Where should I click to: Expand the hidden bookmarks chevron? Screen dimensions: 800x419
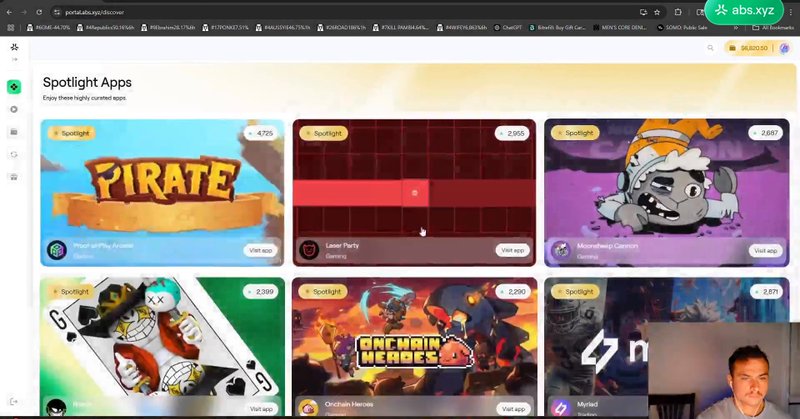point(736,28)
